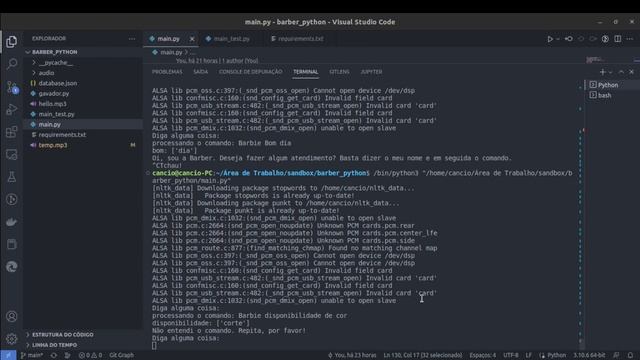The width and height of the screenshot is (640, 360).
Task: Go to line via Ln 130, Col 17
Action: (x=422, y=355)
